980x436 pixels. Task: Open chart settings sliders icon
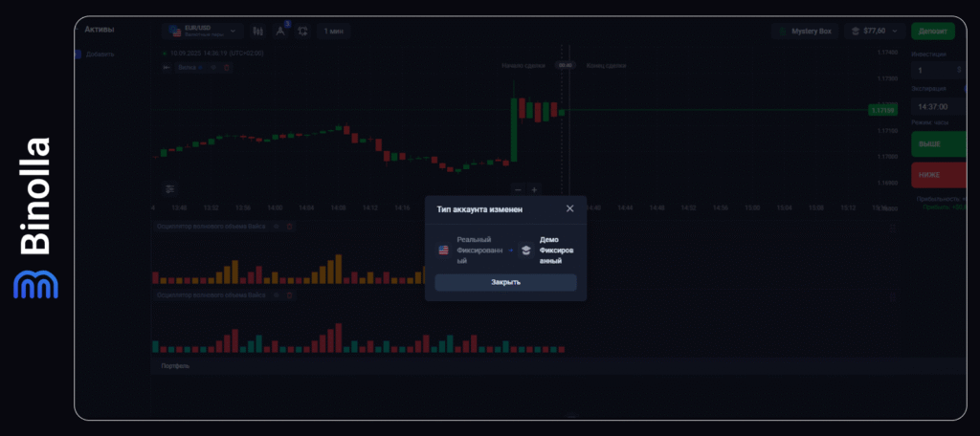(169, 188)
